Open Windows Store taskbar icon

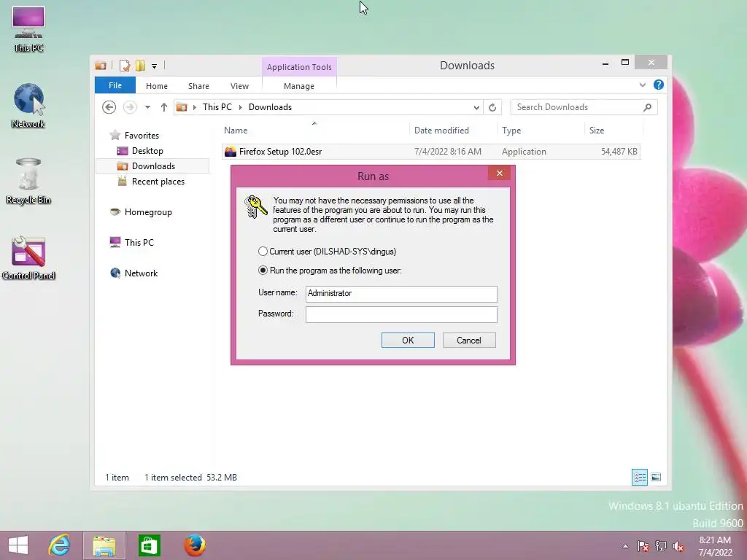click(149, 545)
